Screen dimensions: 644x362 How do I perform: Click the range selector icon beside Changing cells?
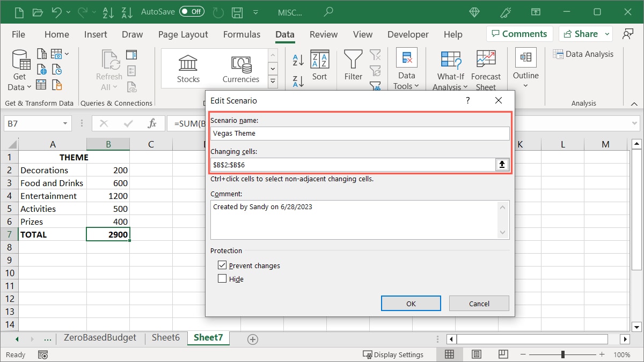[x=502, y=165]
